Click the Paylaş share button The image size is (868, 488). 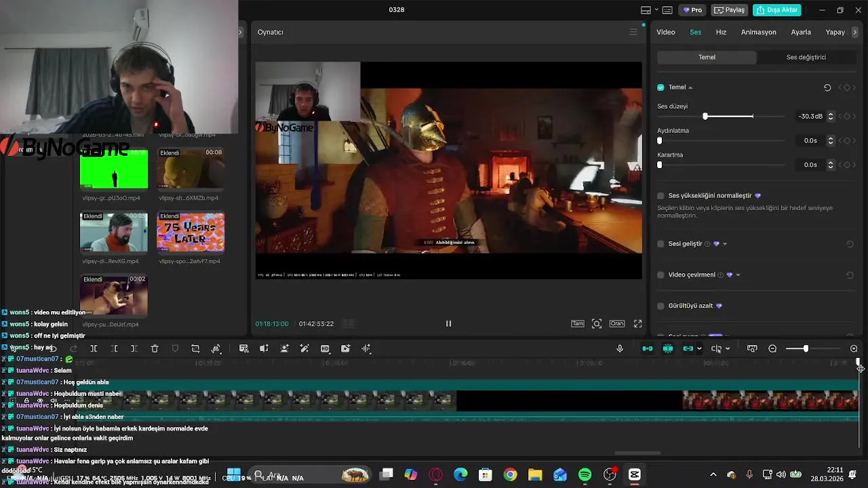730,10
